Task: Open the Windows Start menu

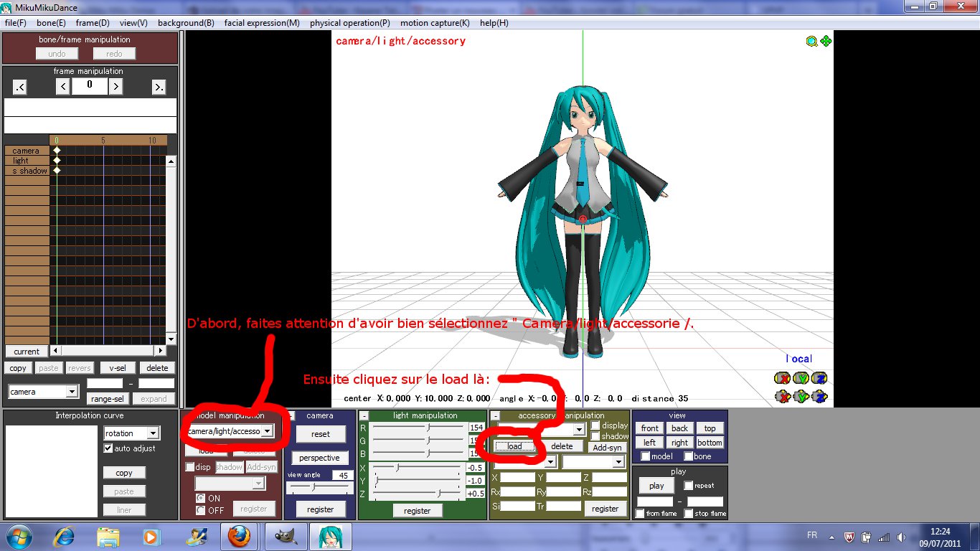Action: (19, 536)
